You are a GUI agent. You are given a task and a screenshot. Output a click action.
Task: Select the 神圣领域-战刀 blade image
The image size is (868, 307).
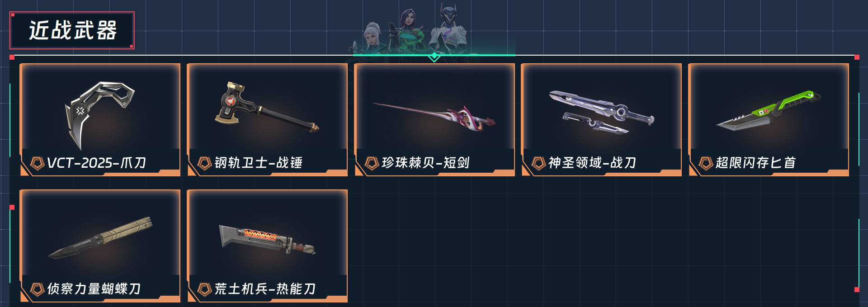click(x=601, y=112)
